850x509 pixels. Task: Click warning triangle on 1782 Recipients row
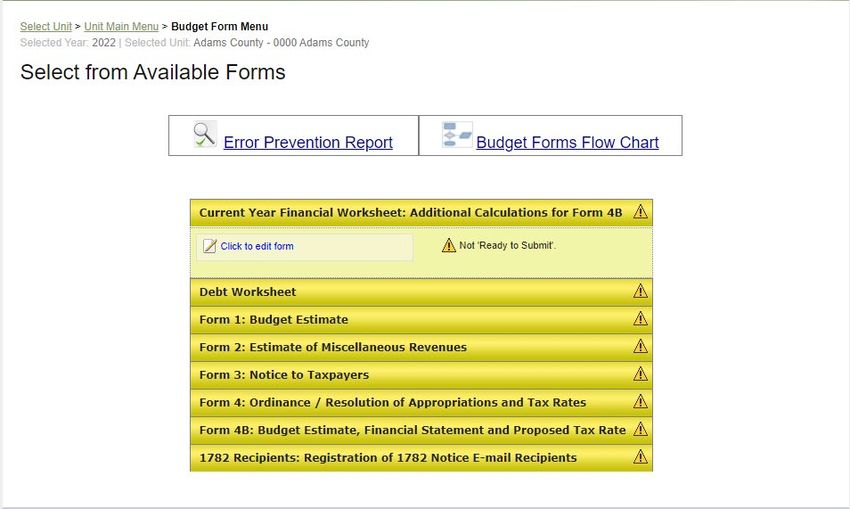640,457
